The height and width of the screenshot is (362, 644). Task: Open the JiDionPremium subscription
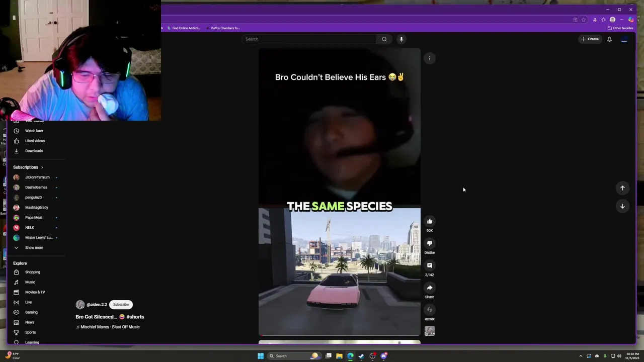pyautogui.click(x=36, y=177)
